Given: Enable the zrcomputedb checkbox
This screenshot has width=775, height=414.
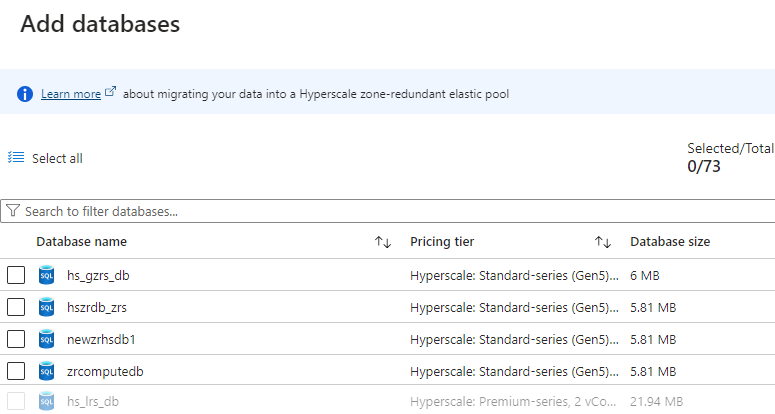Looking at the screenshot, I should coord(16,371).
